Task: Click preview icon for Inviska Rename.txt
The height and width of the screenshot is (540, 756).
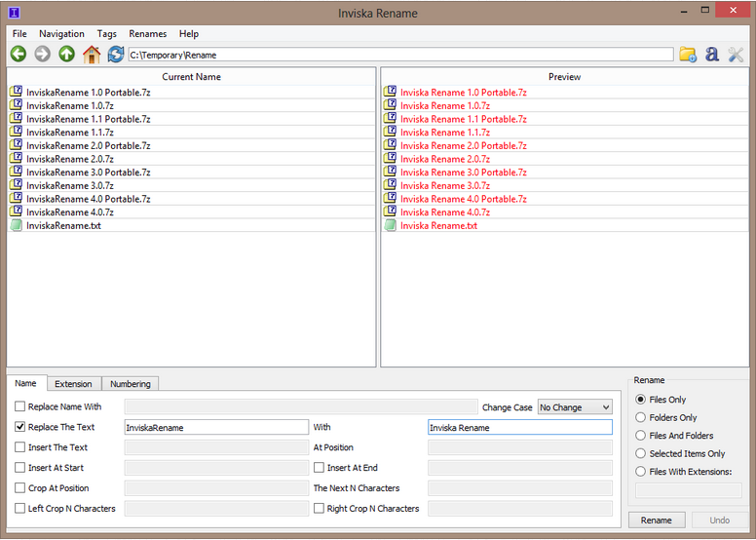Action: tap(390, 225)
